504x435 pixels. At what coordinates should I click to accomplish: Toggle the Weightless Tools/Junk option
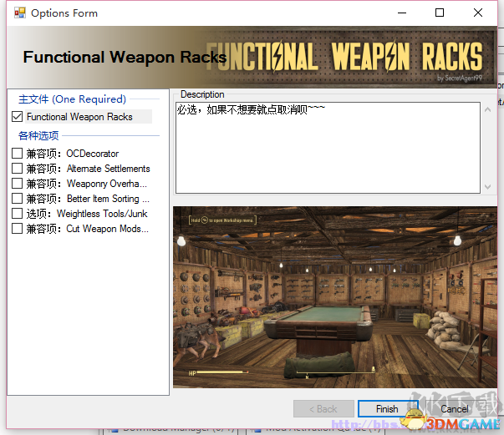click(17, 214)
